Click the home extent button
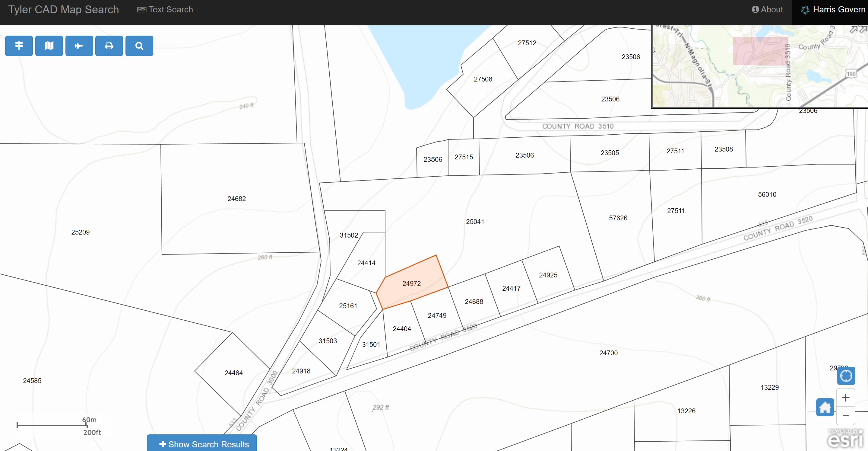868x451 pixels. pos(825,407)
